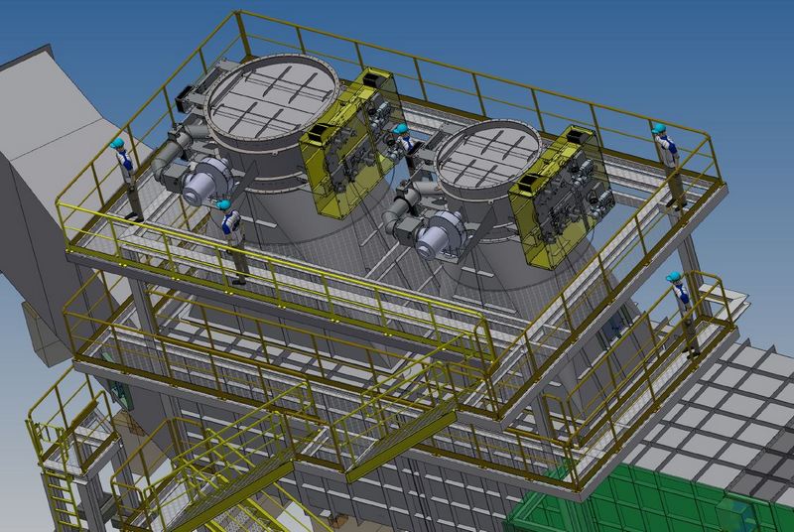This screenshot has height=532, width=794.
Task: Select the right circular tank lid
Action: (483, 156)
